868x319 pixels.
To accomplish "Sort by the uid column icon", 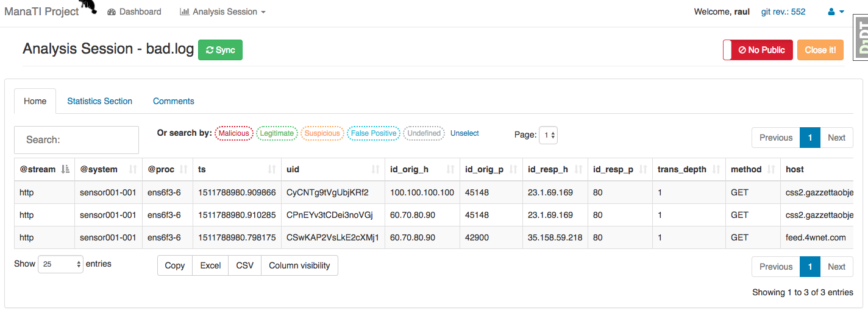I will pyautogui.click(x=375, y=169).
